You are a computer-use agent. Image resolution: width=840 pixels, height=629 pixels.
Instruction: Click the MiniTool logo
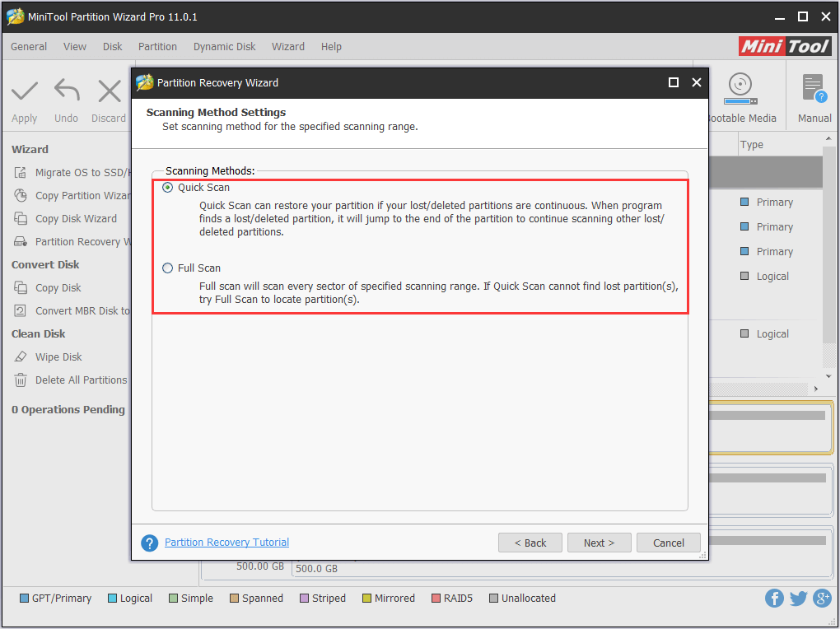coord(785,47)
